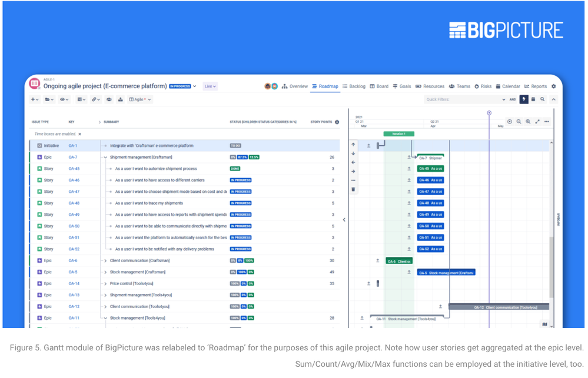This screenshot has width=588, height=378.
Task: Click the move up arrow in Gantt side toolbar
Action: (353, 144)
